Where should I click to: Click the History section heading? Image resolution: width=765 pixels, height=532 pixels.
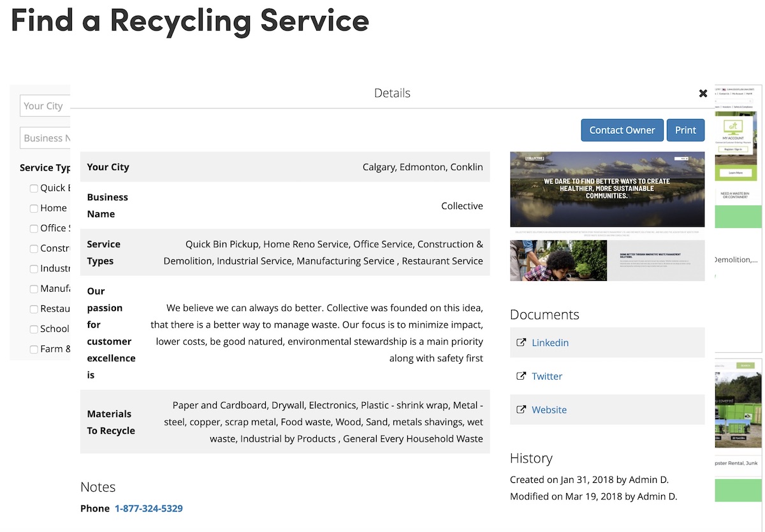531,458
